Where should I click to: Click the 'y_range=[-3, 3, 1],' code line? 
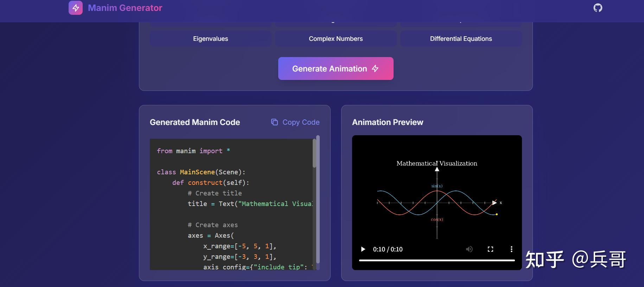click(240, 256)
